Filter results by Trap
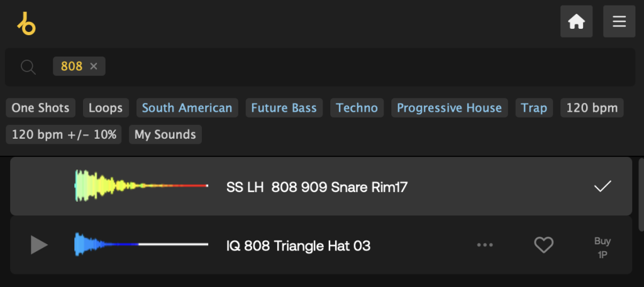 pyautogui.click(x=534, y=108)
